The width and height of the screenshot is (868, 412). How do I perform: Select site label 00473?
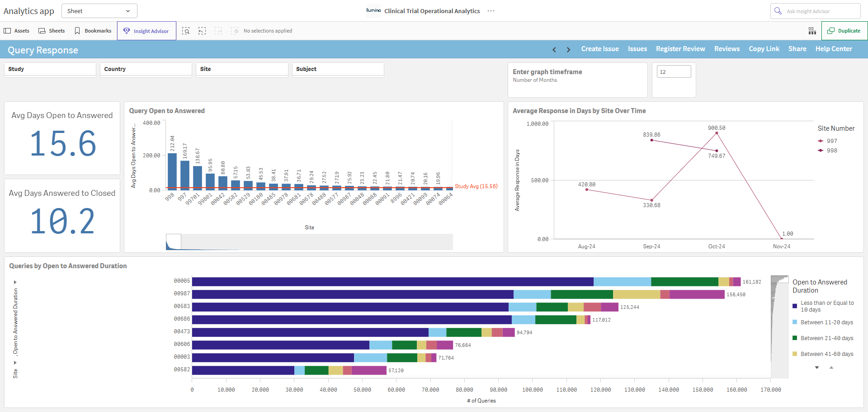pos(182,332)
